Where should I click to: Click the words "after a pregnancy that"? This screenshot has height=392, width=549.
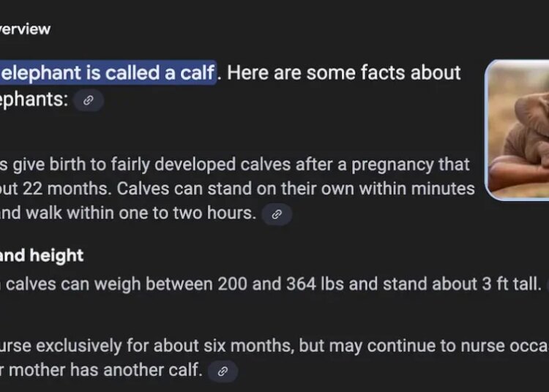pyautogui.click(x=382, y=165)
